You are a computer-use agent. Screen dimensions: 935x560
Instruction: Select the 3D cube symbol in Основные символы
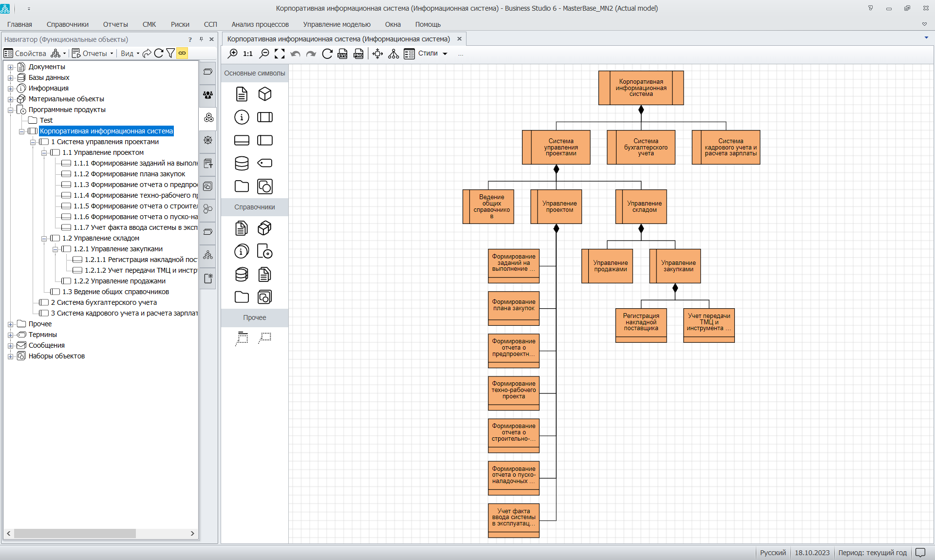click(264, 93)
